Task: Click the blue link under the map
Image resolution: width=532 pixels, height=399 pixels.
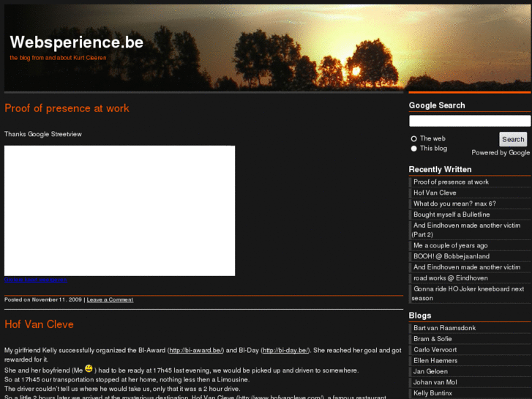Action: 36,280
